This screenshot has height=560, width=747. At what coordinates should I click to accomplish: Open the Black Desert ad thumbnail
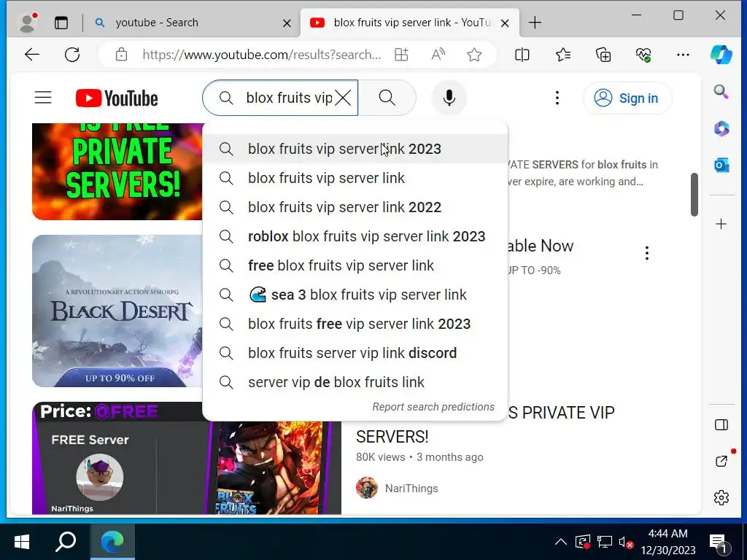(117, 311)
